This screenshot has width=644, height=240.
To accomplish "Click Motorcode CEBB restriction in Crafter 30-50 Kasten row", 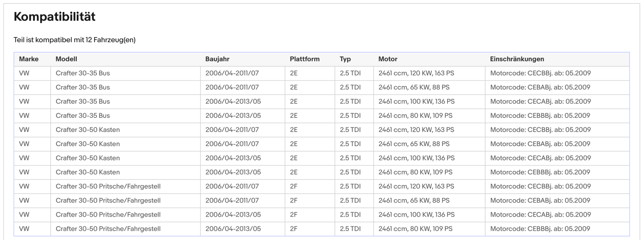I will [540, 172].
